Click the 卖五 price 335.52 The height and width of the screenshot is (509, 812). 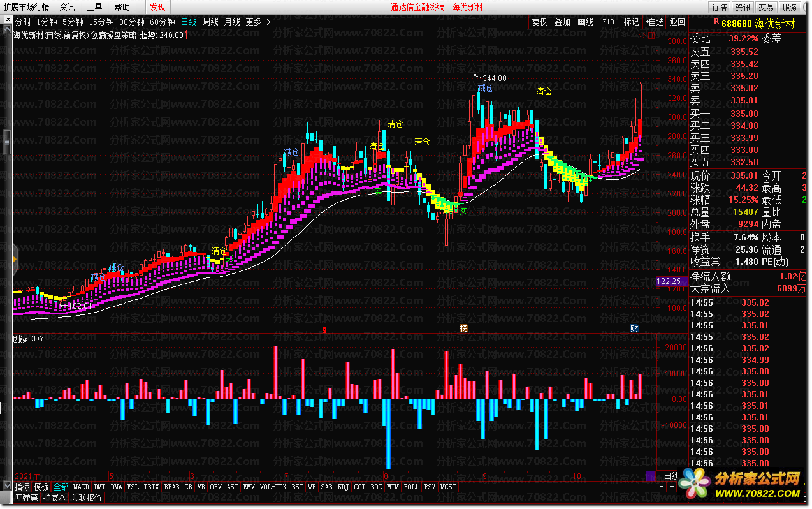tap(744, 52)
